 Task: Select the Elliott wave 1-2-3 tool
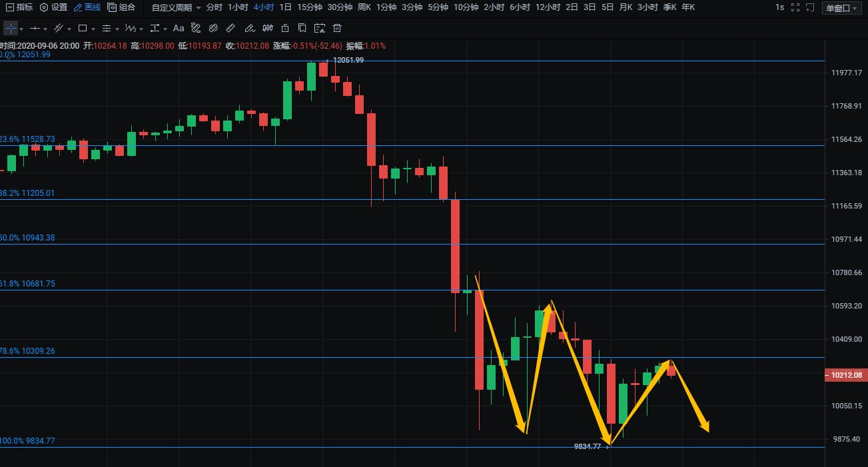coord(131,29)
